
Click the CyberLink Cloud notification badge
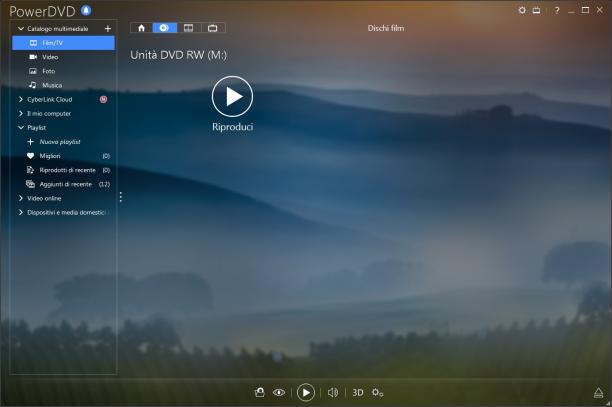coord(103,100)
